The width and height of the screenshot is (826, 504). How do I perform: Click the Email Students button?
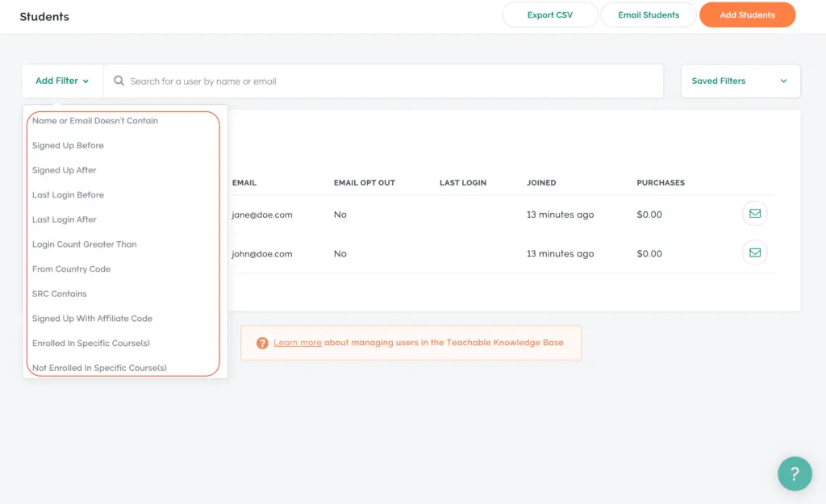[x=649, y=15]
